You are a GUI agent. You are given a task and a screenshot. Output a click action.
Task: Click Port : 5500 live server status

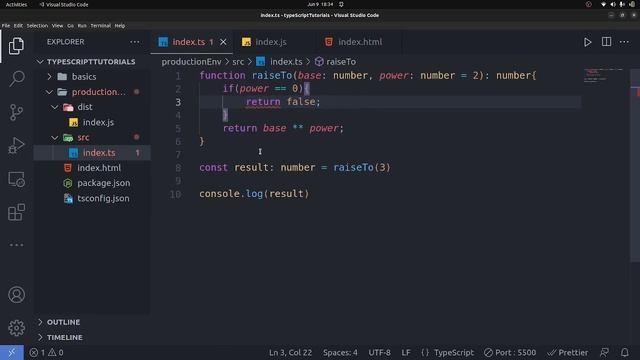pyautogui.click(x=510, y=352)
